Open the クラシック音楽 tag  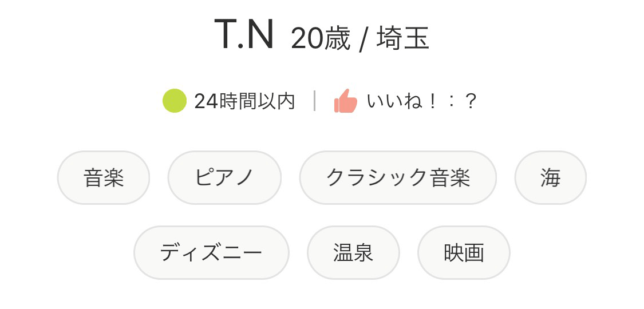(x=398, y=177)
